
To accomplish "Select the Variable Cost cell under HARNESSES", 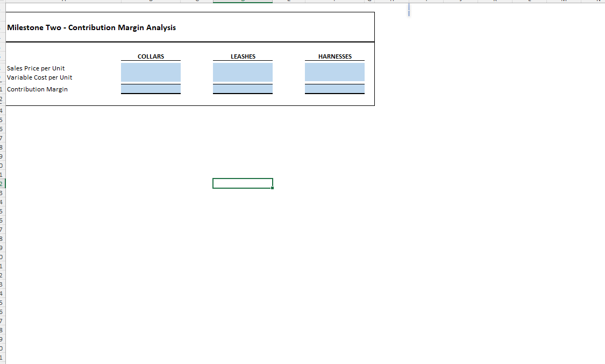I will click(x=334, y=77).
